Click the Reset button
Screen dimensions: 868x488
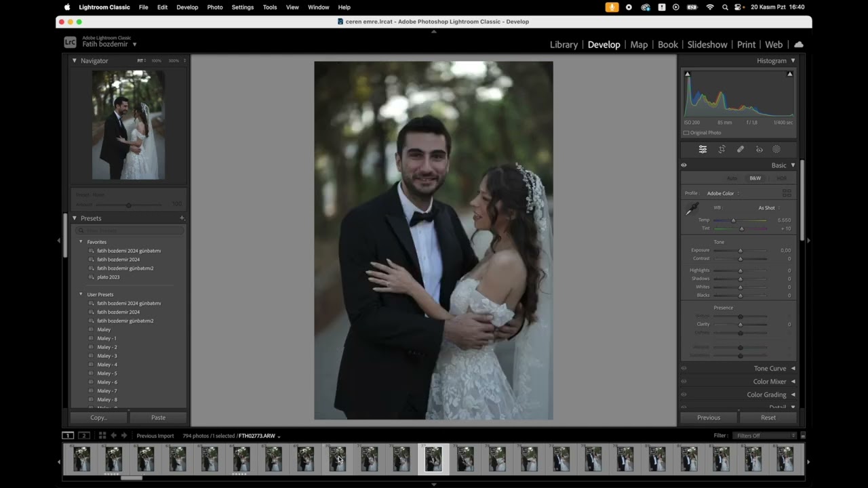(x=768, y=418)
